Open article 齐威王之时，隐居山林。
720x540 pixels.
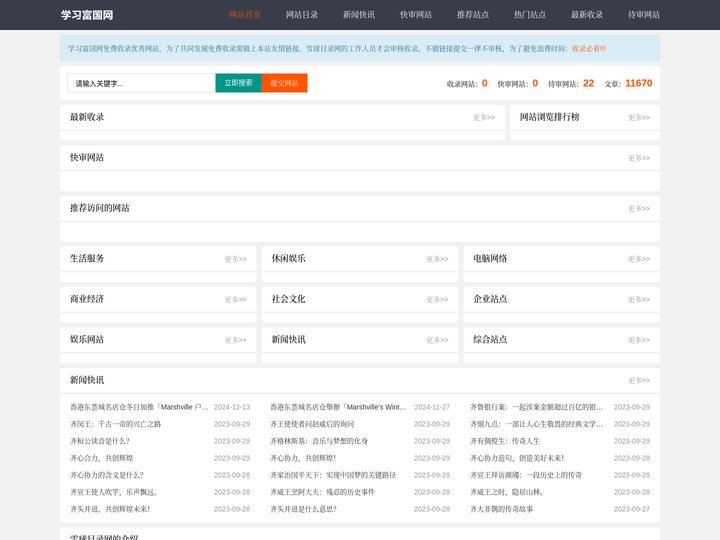pos(507,492)
